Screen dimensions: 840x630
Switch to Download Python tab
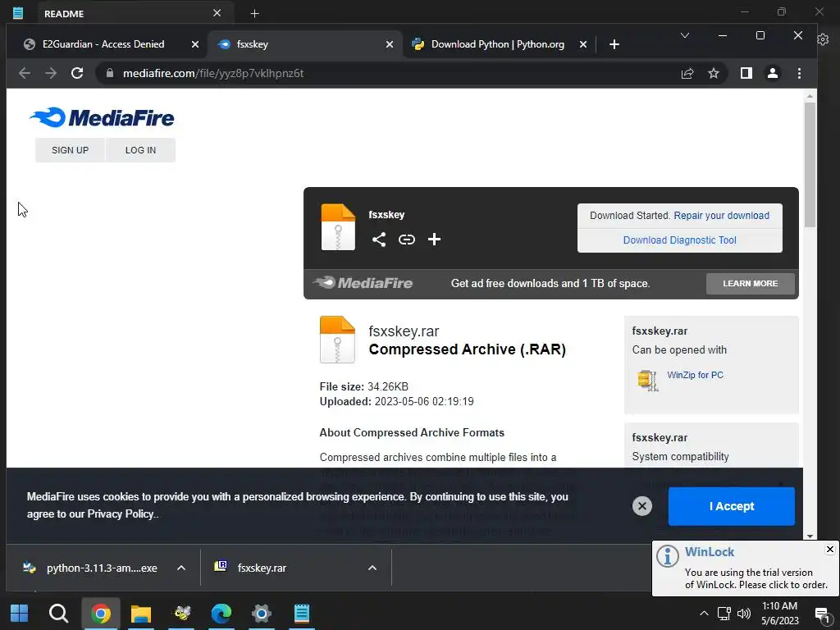tap(498, 44)
